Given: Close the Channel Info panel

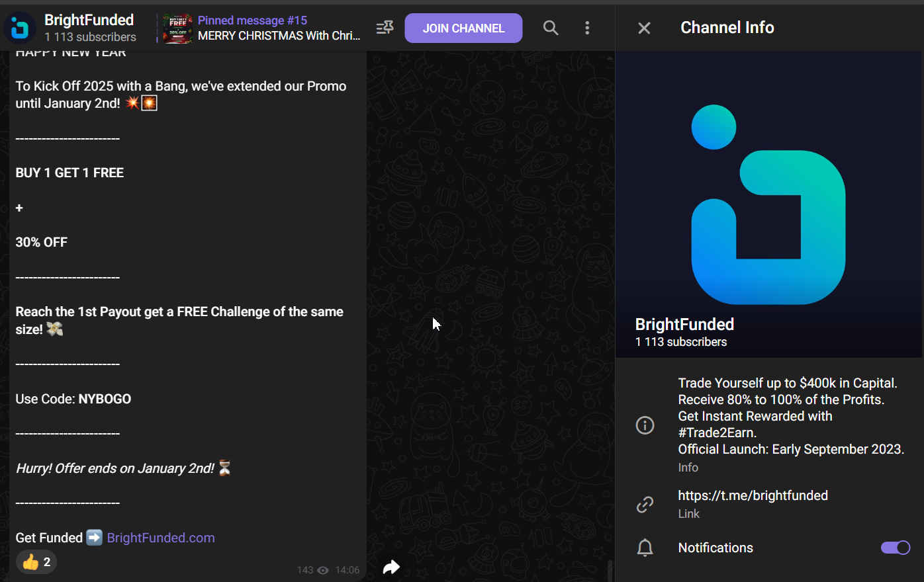Looking at the screenshot, I should coord(644,28).
